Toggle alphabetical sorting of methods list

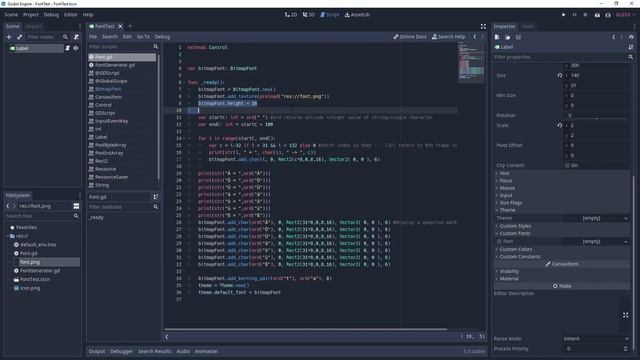coord(156,197)
